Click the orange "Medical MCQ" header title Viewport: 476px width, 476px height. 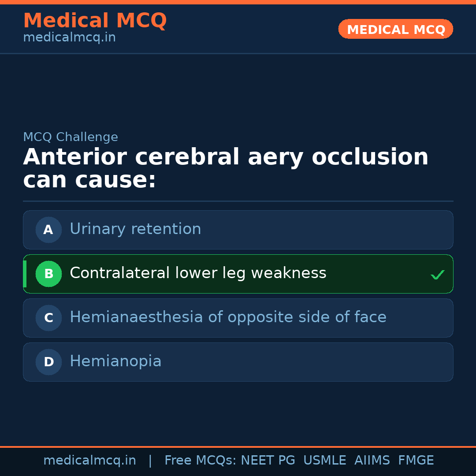coord(95,21)
